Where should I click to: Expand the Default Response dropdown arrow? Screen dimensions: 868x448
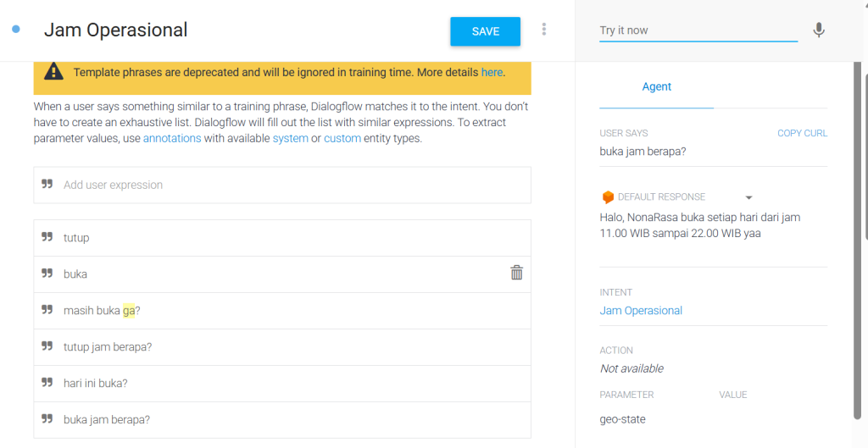tap(748, 197)
